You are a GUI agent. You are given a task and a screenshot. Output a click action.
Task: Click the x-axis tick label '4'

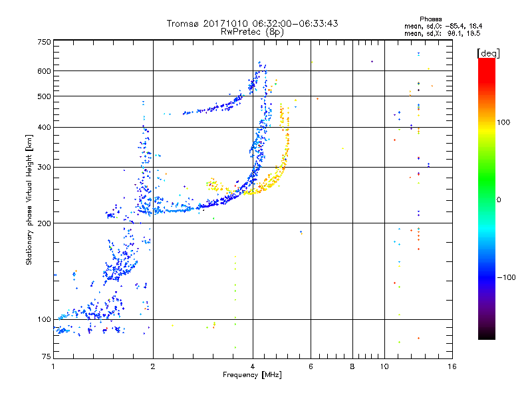[253, 366]
